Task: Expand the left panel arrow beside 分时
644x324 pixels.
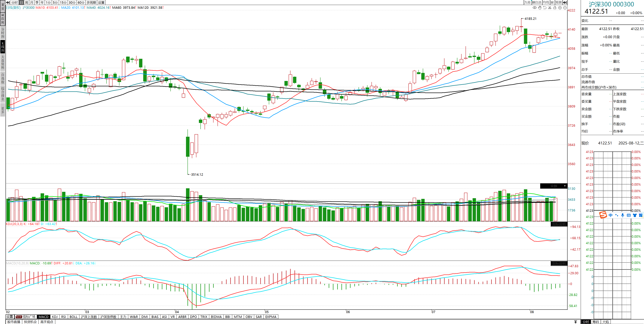Action: click(x=8, y=3)
